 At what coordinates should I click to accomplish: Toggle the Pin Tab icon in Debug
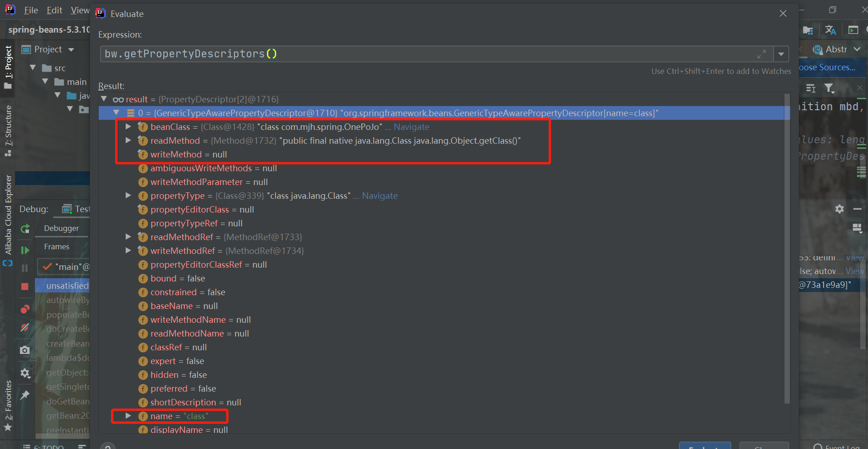(x=25, y=395)
